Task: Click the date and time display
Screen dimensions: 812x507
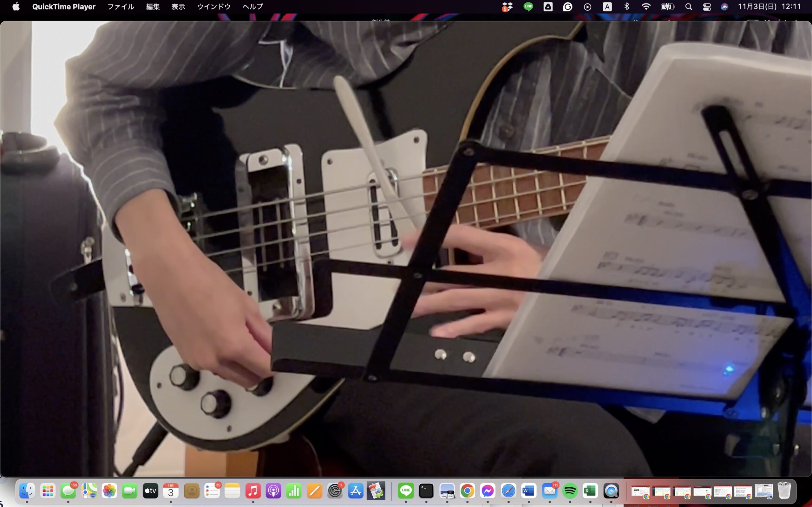Action: point(769,7)
